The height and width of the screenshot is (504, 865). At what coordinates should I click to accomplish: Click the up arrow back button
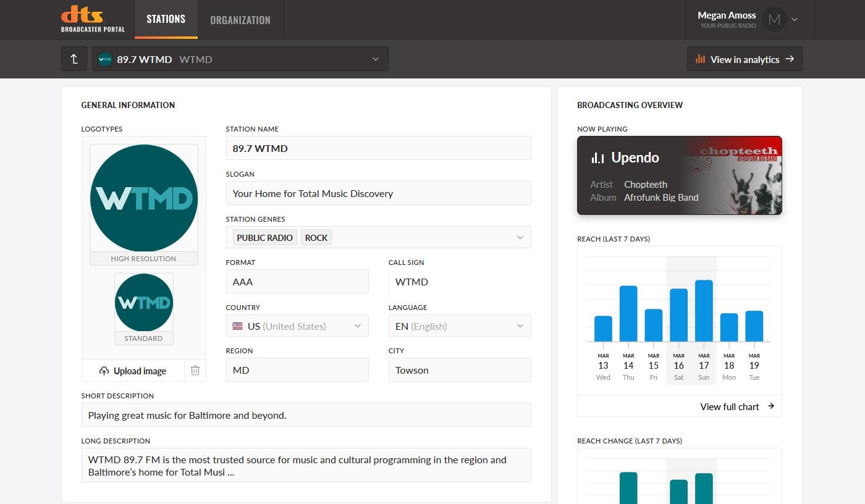[x=74, y=59]
